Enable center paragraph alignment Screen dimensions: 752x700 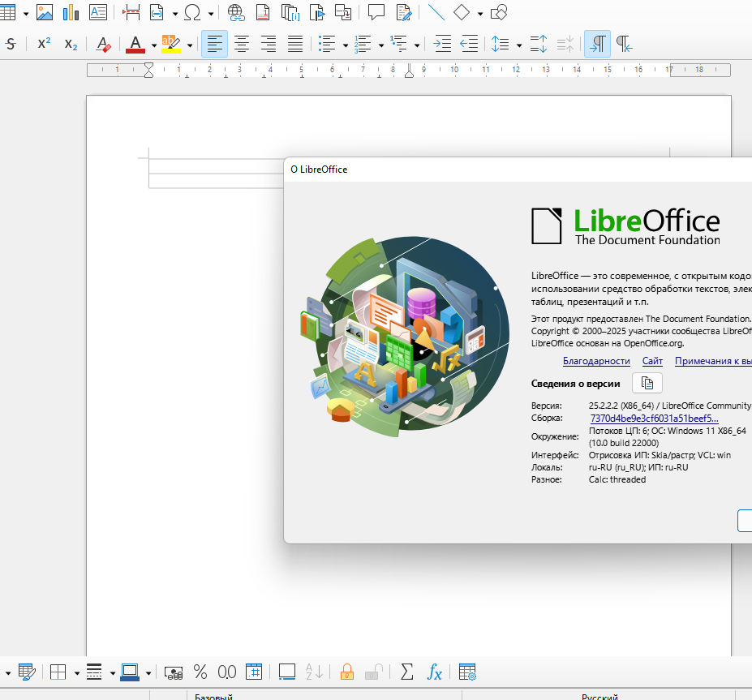[242, 44]
